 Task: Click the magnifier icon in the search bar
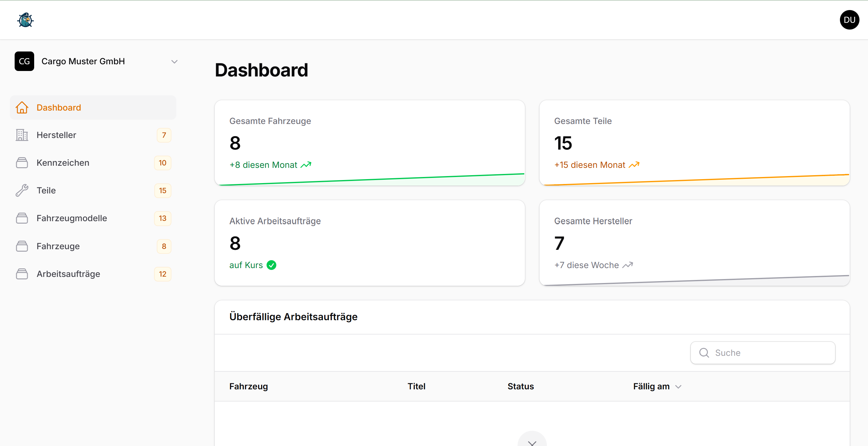(704, 352)
